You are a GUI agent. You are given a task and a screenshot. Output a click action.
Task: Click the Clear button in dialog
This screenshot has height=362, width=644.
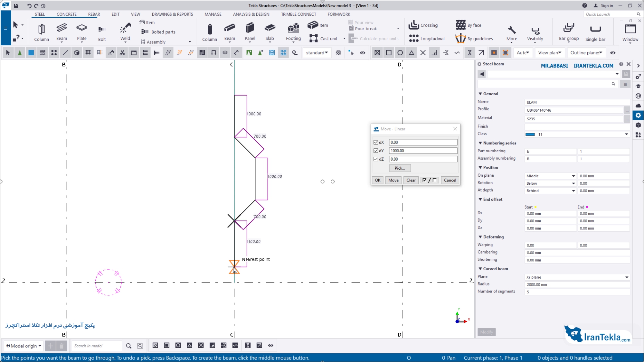click(x=411, y=180)
